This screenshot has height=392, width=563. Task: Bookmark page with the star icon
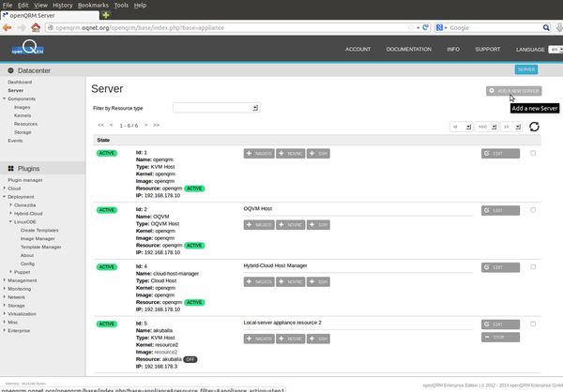coord(411,27)
